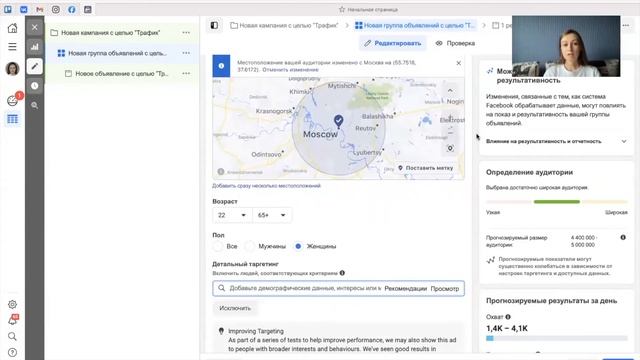Viewport: 640px width, 360px height.
Task: Open the Facebook browser tab icon
Action: (71, 9)
